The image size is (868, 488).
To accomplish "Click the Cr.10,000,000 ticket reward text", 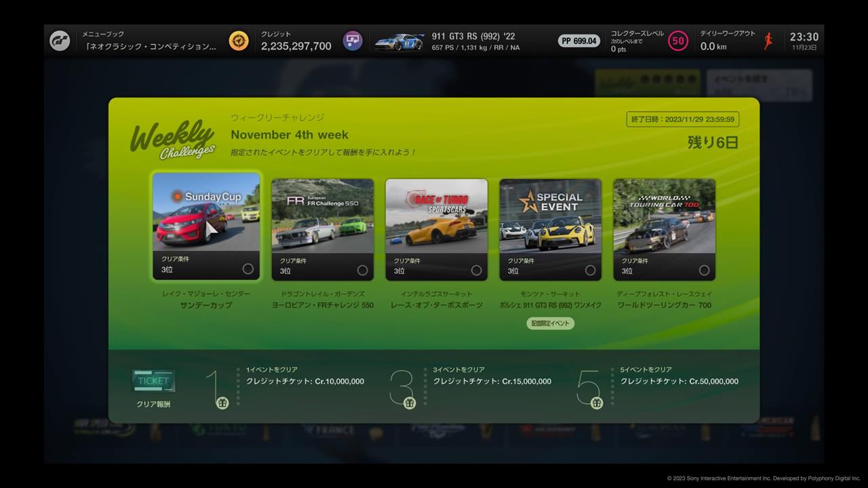I will coord(305,382).
